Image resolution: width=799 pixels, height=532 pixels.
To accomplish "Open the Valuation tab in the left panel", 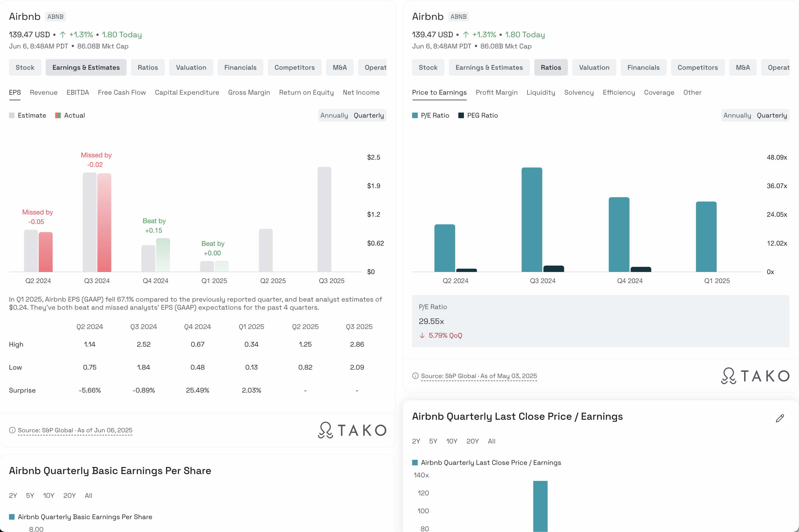I will click(191, 67).
